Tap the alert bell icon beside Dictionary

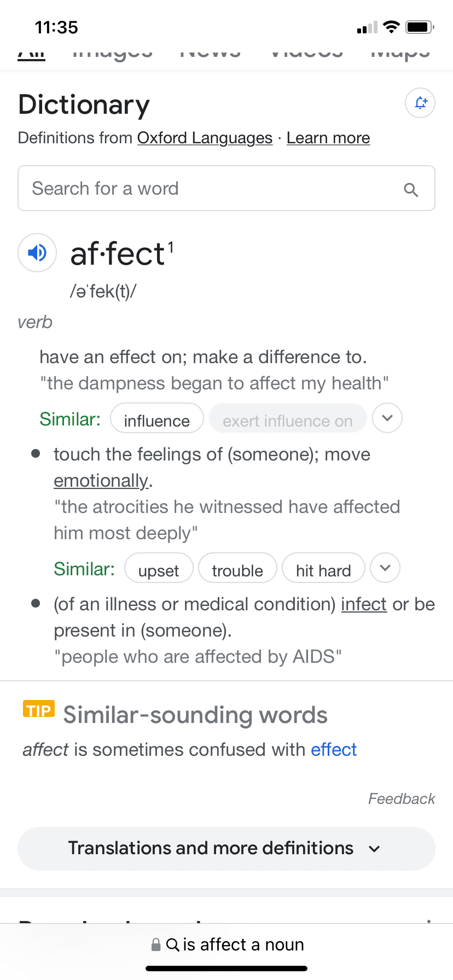(x=420, y=103)
